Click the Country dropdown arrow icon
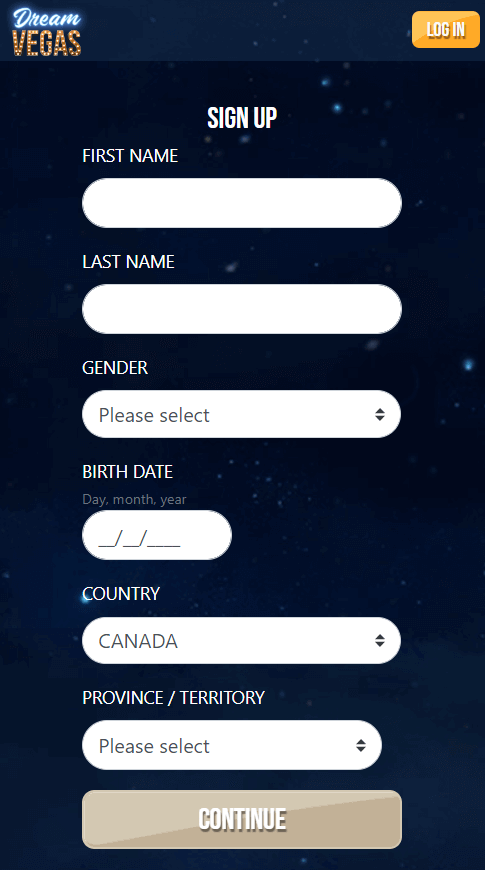Screen dimensions: 485x870 point(380,641)
